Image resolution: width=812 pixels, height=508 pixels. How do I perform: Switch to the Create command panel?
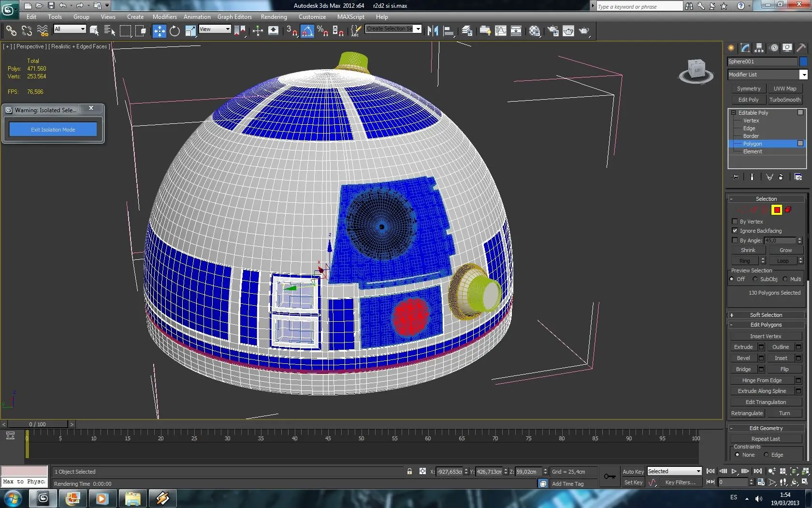click(731, 48)
